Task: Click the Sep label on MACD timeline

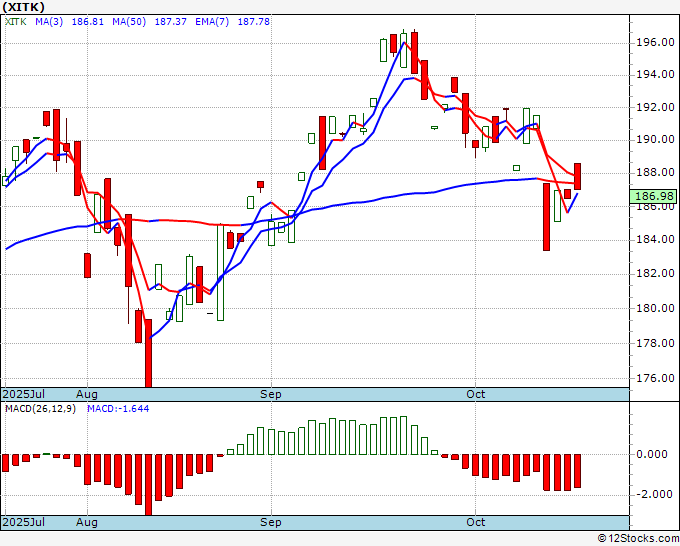Action: 271,522
